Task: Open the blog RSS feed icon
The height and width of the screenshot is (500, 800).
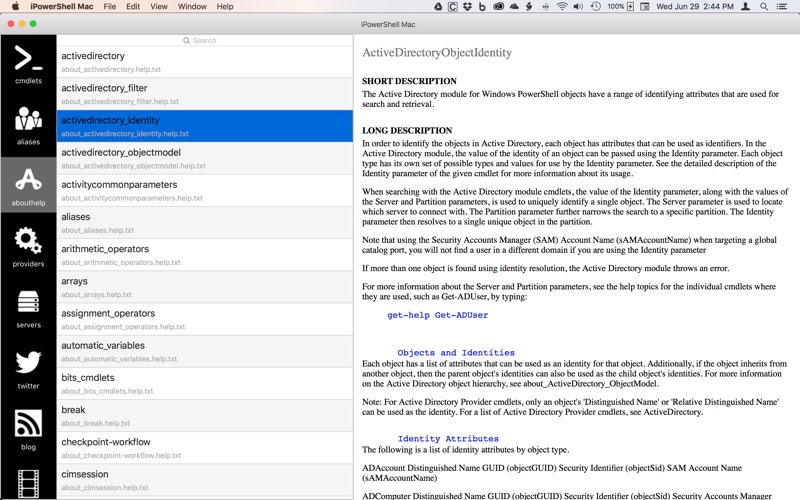Action: (28, 429)
